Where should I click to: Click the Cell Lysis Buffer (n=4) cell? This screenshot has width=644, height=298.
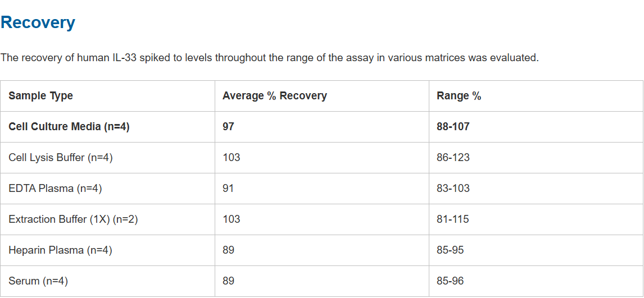[61, 158]
